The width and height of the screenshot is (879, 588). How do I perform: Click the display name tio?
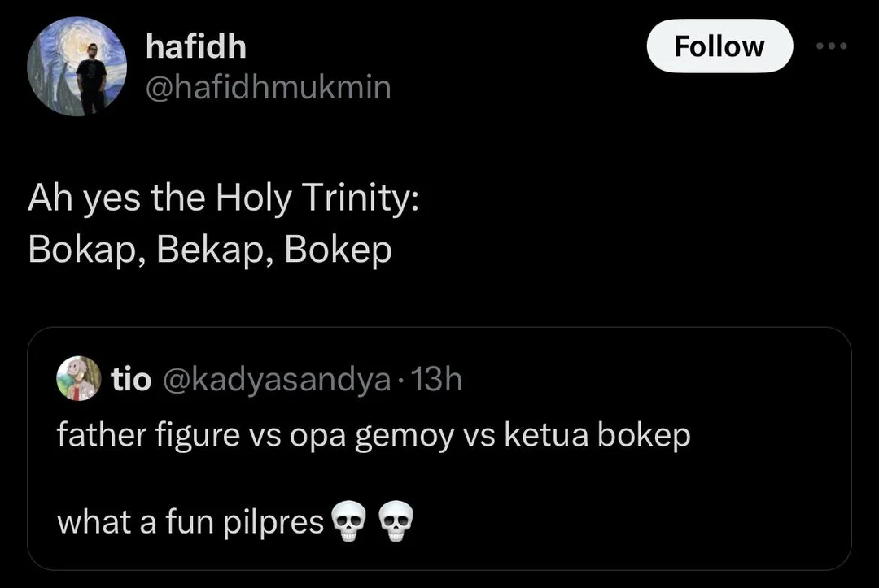[x=132, y=379]
